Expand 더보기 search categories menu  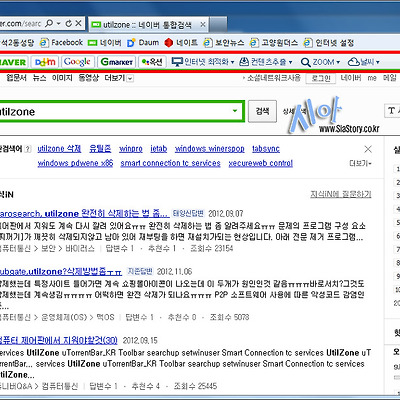[119, 78]
